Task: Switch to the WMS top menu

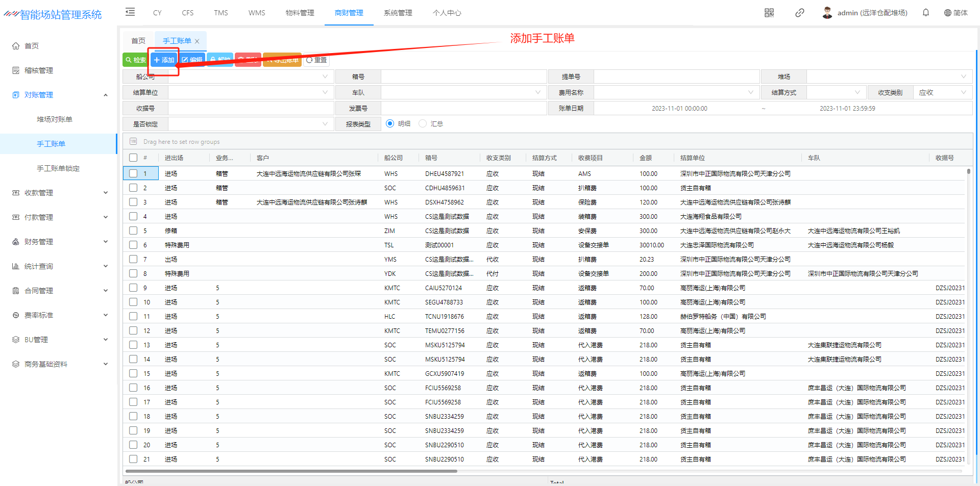Action: point(257,13)
